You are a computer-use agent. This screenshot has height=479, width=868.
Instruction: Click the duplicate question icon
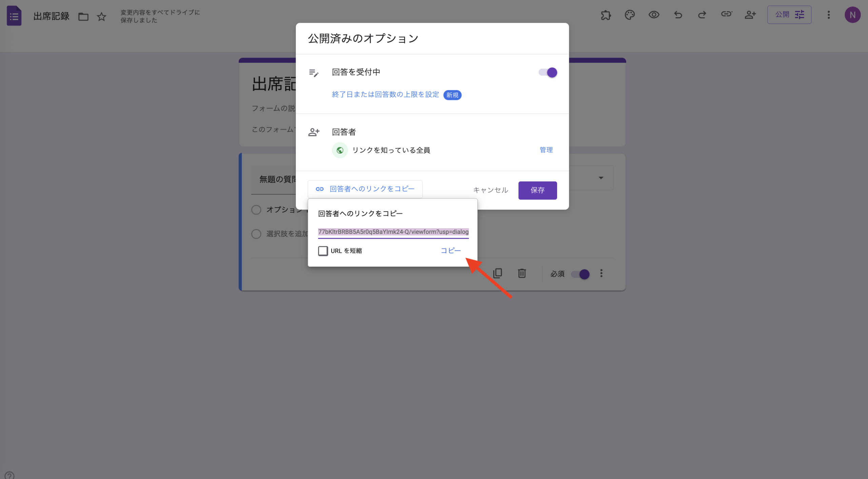tap(497, 273)
